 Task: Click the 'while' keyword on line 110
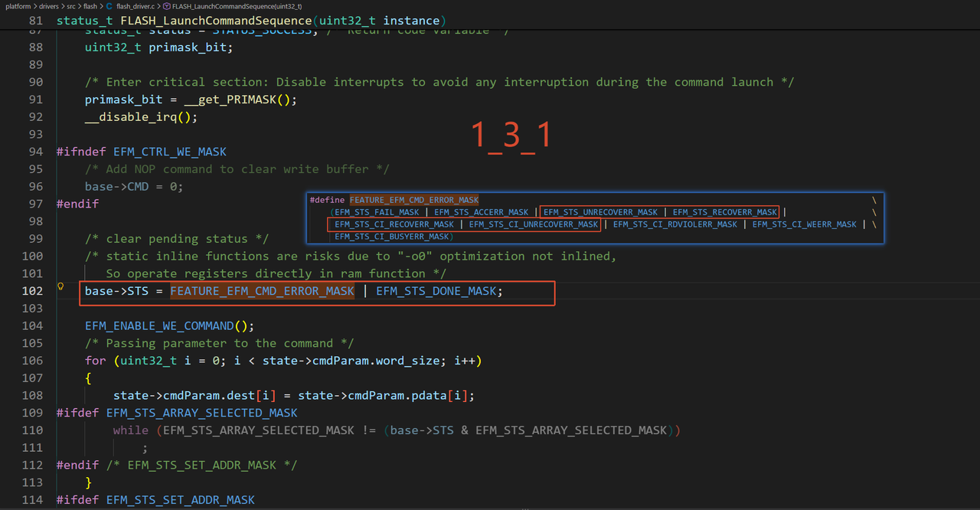click(x=131, y=430)
